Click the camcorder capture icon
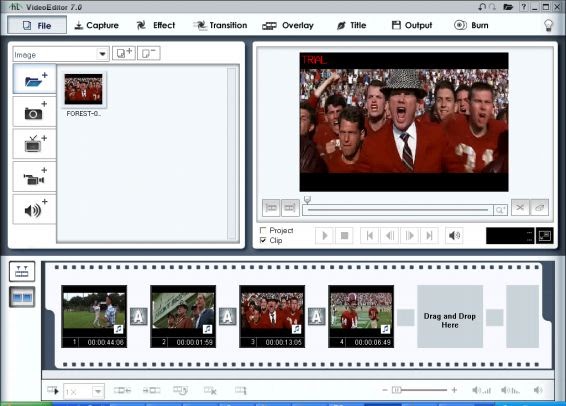Screen dimensions: 566x406 35,176
